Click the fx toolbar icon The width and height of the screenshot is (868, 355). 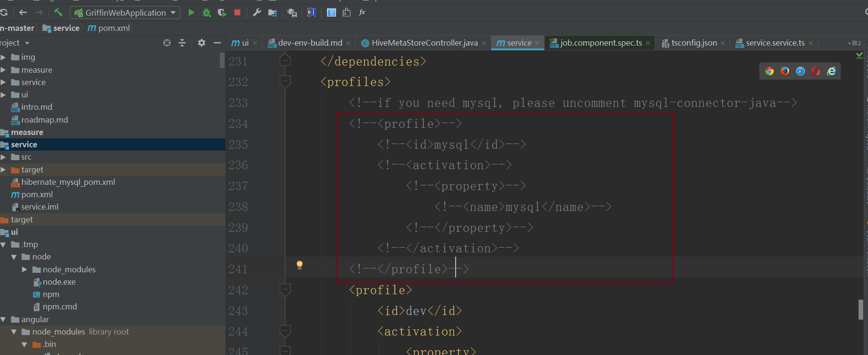[362, 12]
